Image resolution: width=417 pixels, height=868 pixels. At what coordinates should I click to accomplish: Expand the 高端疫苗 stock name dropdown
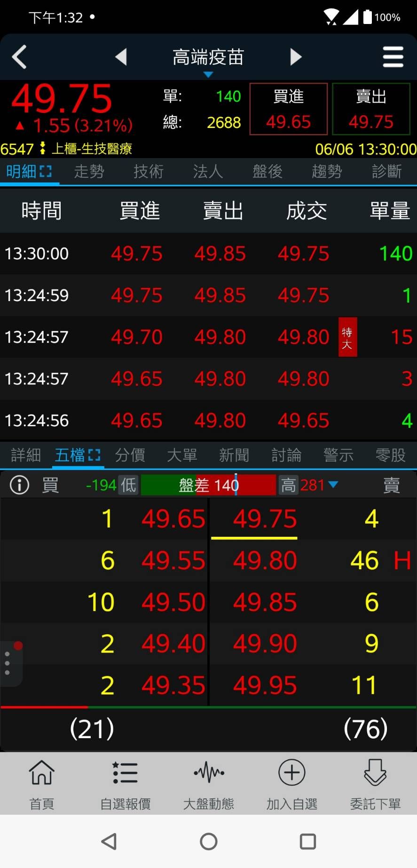point(208,74)
